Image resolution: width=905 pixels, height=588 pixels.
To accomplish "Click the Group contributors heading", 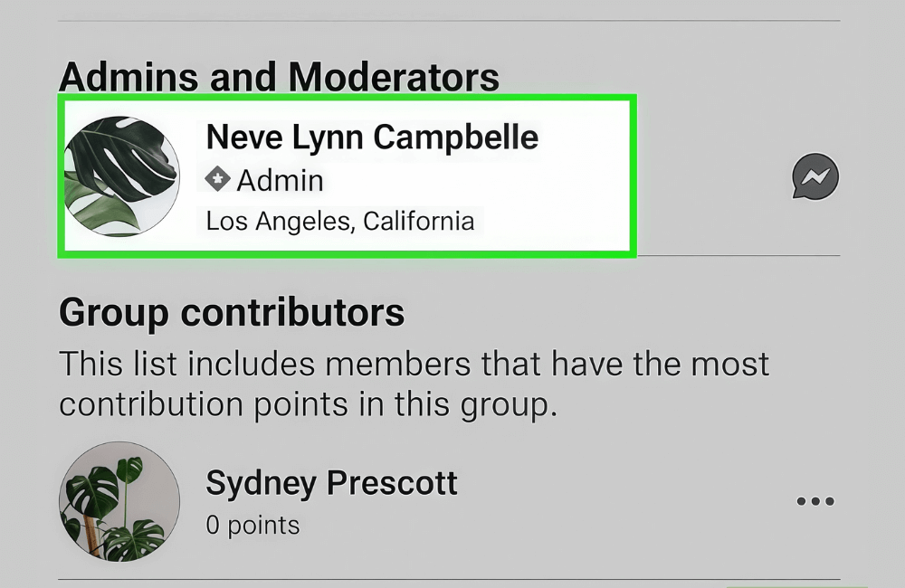I will 231,312.
